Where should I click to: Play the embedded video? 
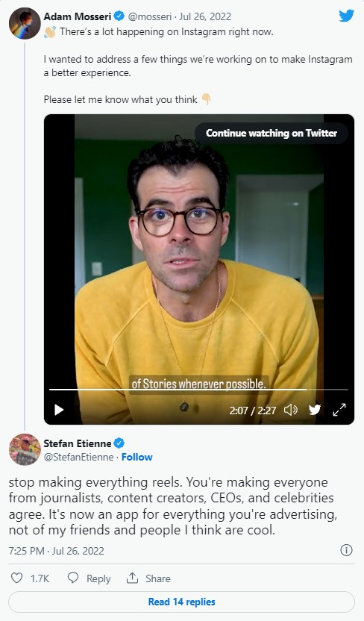tap(59, 410)
